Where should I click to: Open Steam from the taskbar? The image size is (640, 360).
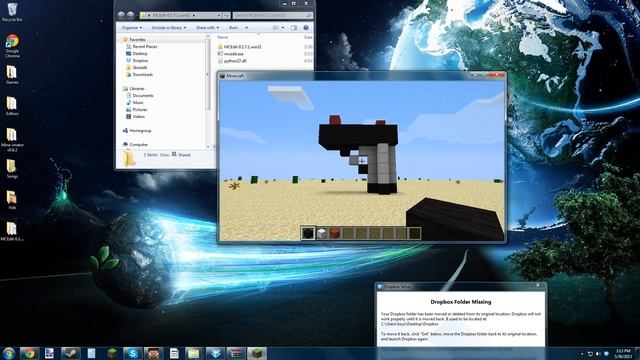pos(71,353)
